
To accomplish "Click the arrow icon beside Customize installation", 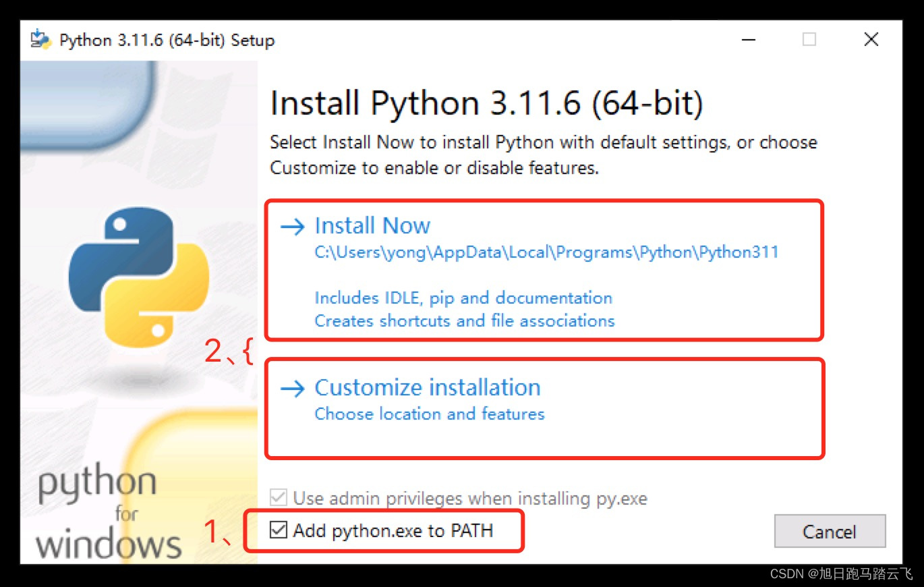I will (293, 389).
